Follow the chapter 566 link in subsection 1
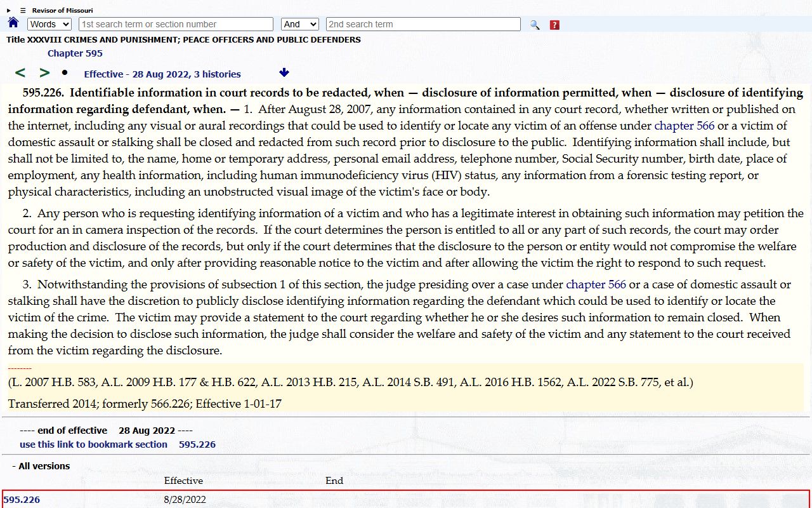 (x=684, y=126)
